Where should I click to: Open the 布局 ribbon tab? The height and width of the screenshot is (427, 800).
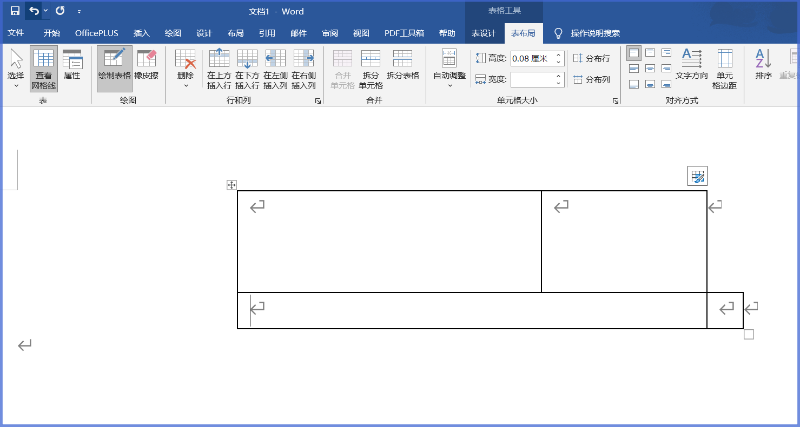235,33
